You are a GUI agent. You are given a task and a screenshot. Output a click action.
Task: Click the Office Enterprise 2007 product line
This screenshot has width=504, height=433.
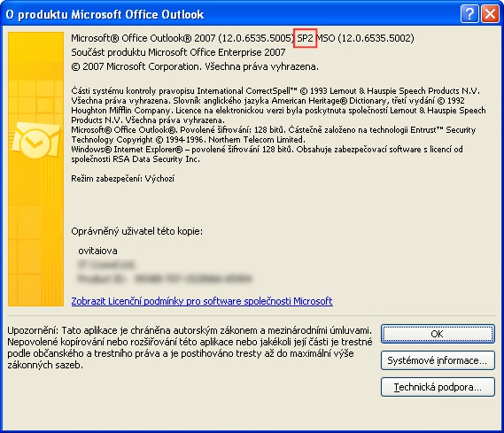(x=178, y=52)
